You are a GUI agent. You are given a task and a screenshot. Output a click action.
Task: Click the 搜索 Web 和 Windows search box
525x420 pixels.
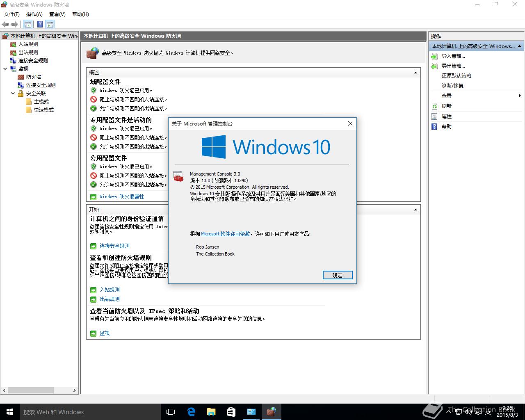90,412
